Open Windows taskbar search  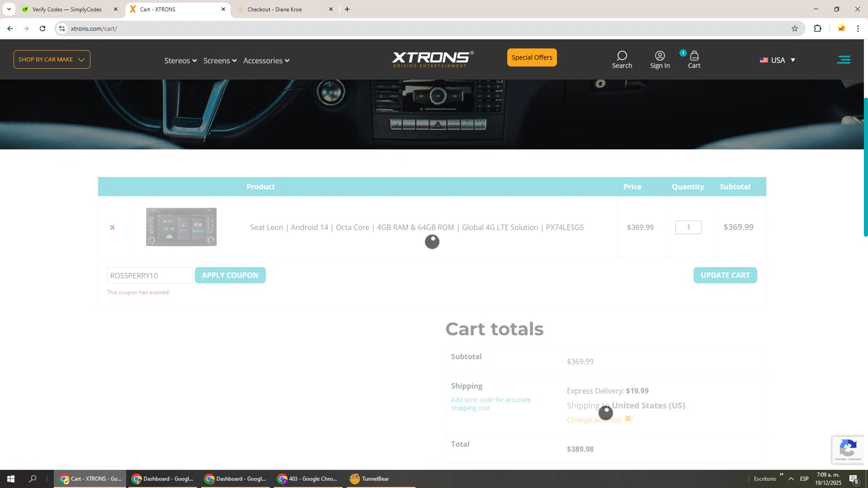click(x=32, y=479)
